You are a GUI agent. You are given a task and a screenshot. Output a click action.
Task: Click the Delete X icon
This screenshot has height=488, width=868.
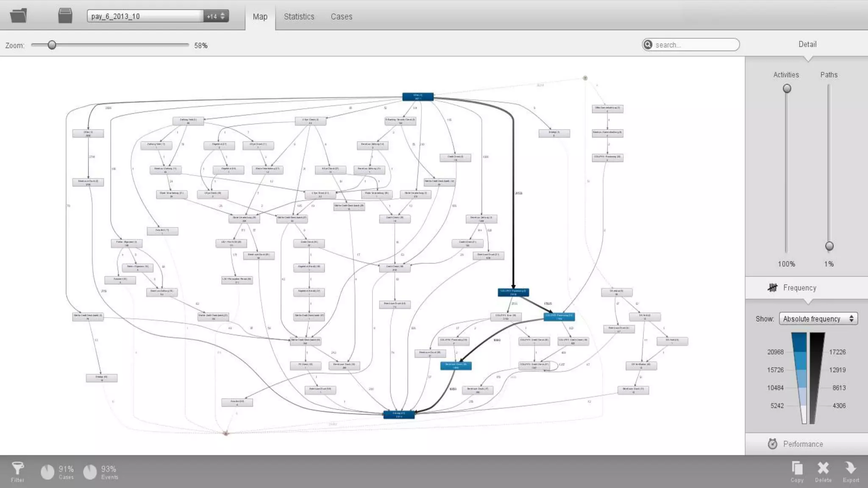[x=823, y=469]
